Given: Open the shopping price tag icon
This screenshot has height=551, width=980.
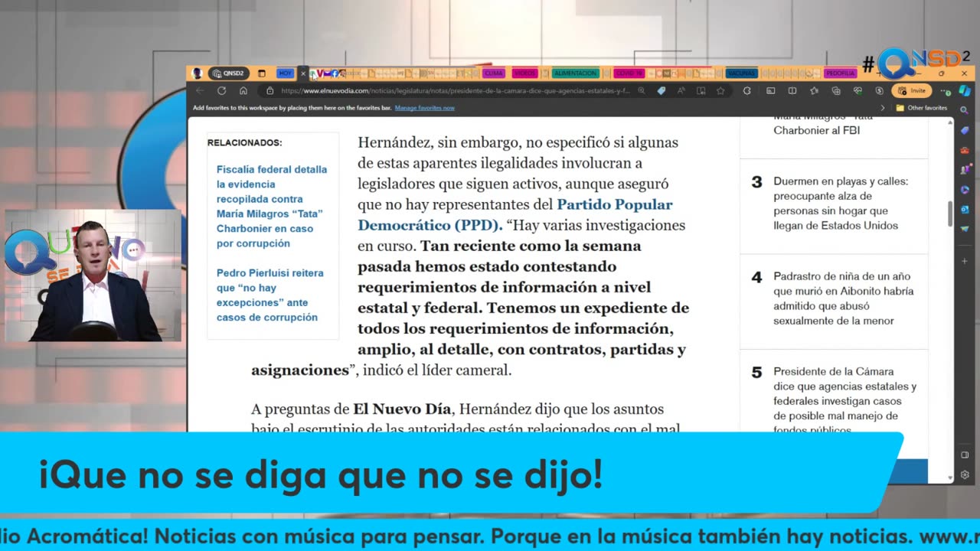Looking at the screenshot, I should point(661,90).
